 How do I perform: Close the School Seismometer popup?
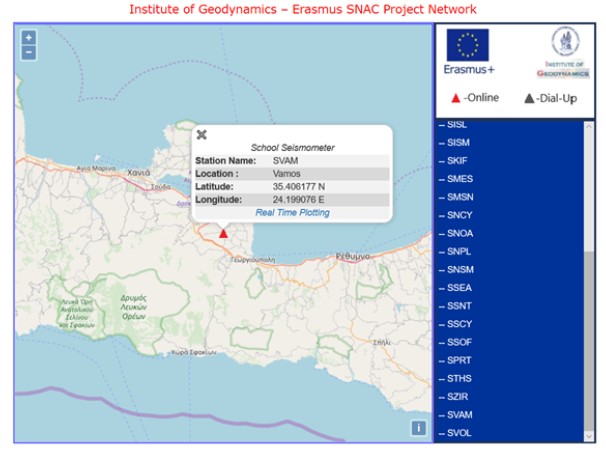point(201,134)
